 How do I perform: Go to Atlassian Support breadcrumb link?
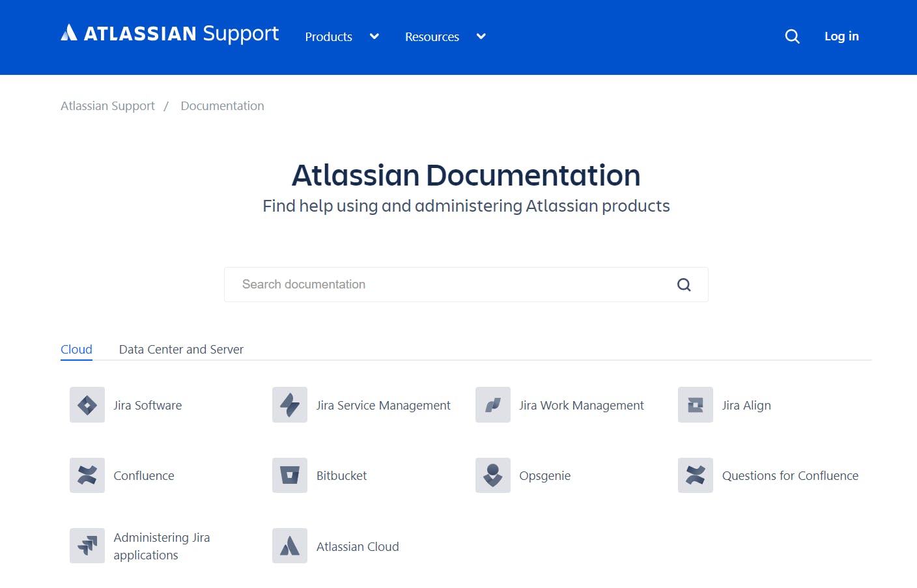[107, 106]
